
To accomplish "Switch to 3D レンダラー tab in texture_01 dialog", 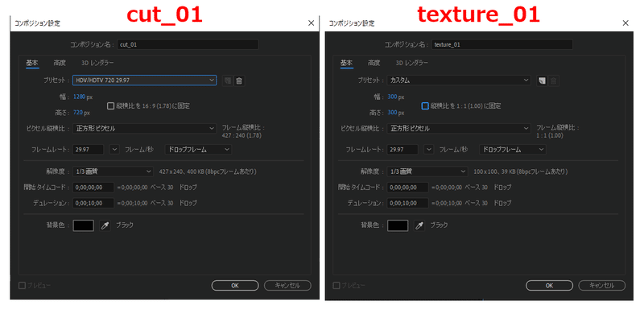I will click(x=412, y=63).
